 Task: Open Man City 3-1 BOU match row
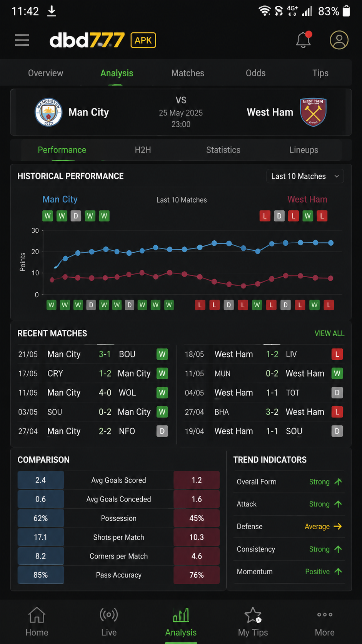pos(93,354)
